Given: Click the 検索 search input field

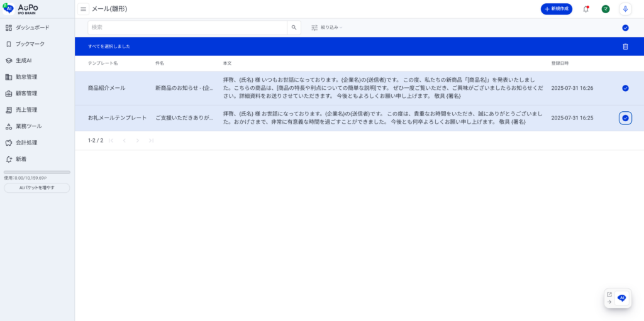Looking at the screenshot, I should 187,28.
